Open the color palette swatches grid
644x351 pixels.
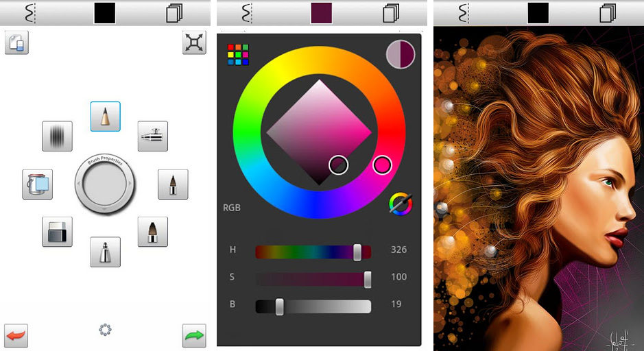(238, 55)
